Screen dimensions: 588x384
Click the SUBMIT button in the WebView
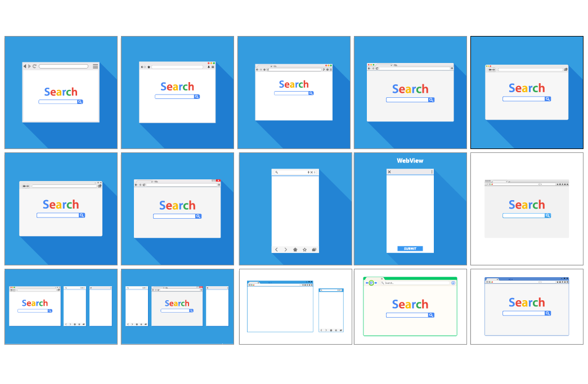(x=410, y=249)
